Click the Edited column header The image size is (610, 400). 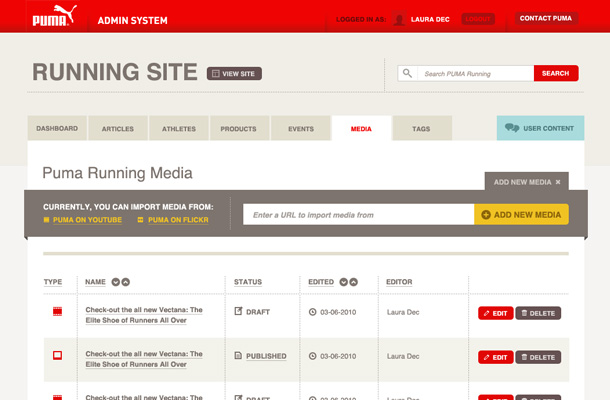pos(321,282)
